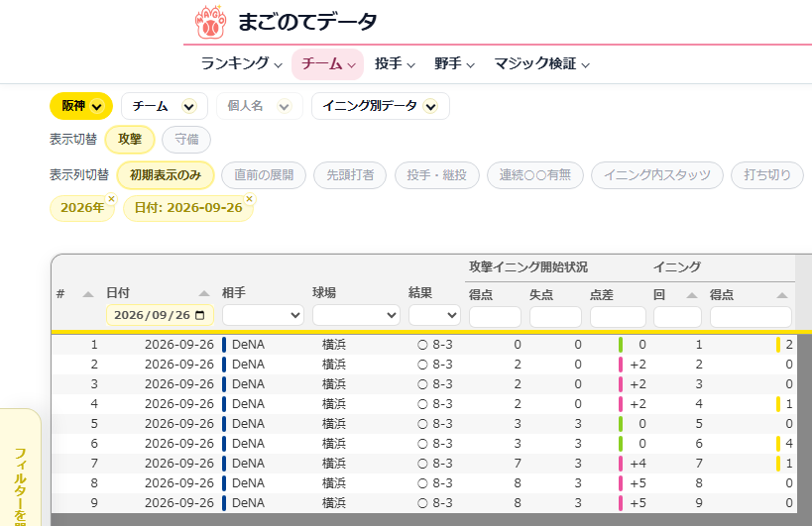
Task: Toggle 打ち切り column option
Action: point(767,175)
